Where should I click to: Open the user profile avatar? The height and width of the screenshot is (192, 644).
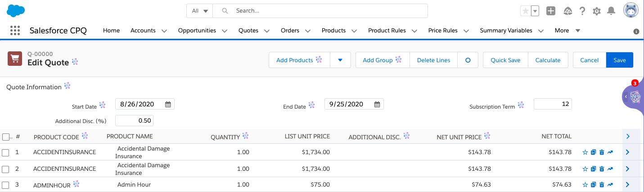point(631,10)
